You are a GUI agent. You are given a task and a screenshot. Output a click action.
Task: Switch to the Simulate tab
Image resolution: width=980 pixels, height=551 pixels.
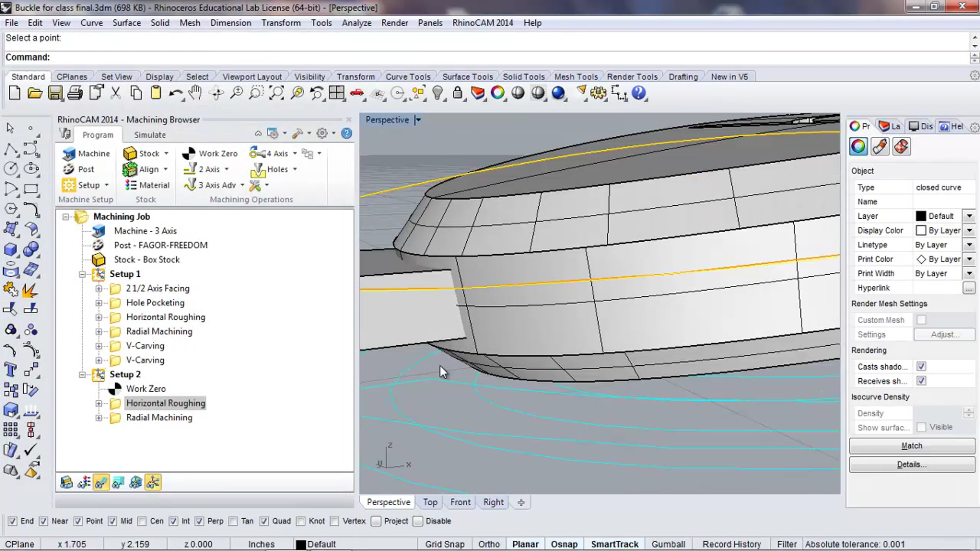tap(150, 135)
